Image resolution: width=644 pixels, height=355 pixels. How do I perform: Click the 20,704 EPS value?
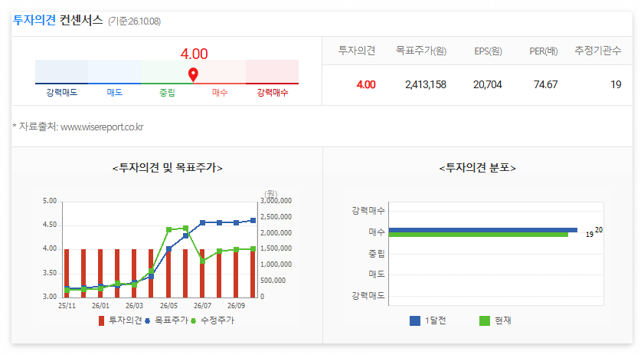[488, 85]
